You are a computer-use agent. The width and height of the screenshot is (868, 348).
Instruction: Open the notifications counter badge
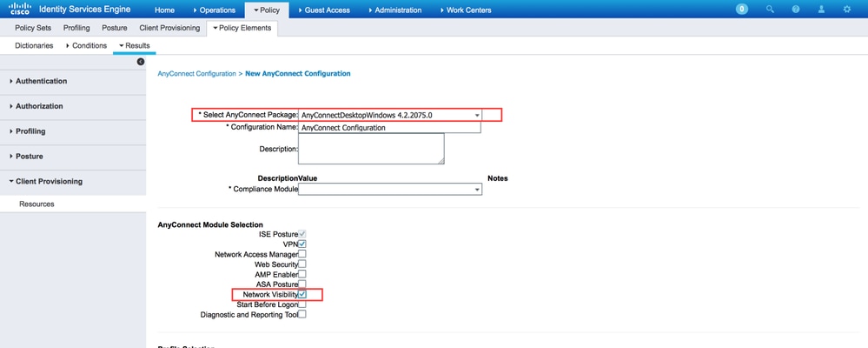(742, 9)
